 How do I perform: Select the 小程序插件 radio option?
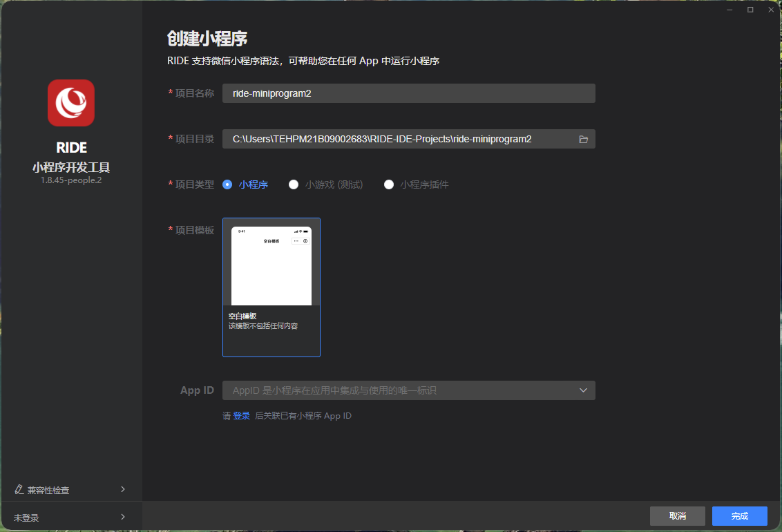389,184
